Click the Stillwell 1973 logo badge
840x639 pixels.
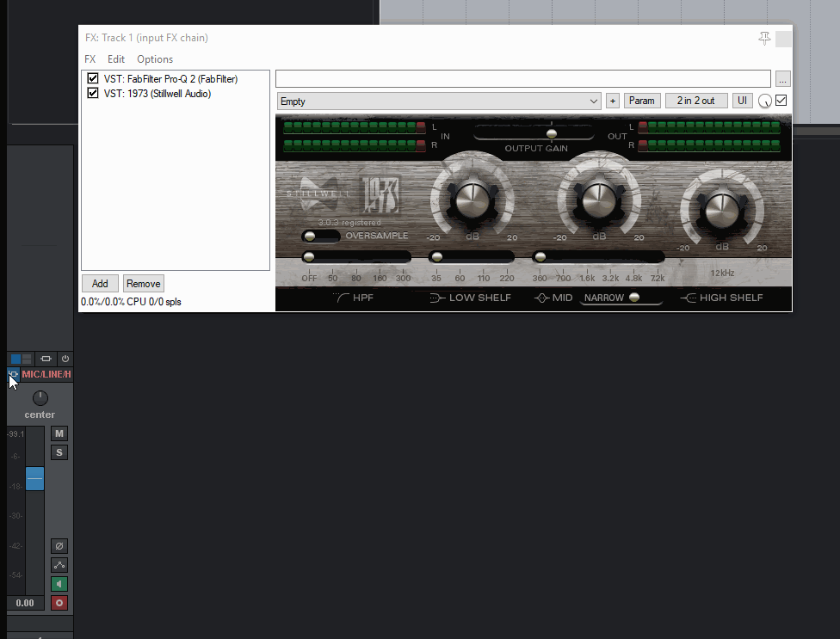pos(380,195)
